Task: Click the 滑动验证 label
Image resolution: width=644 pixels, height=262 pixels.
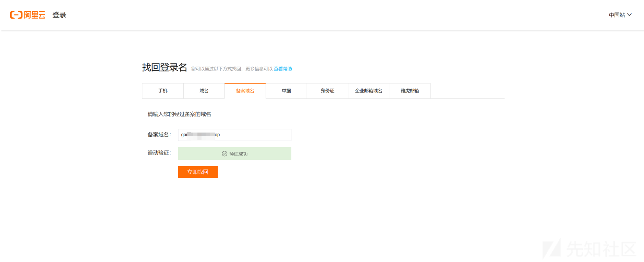Action: [x=159, y=153]
